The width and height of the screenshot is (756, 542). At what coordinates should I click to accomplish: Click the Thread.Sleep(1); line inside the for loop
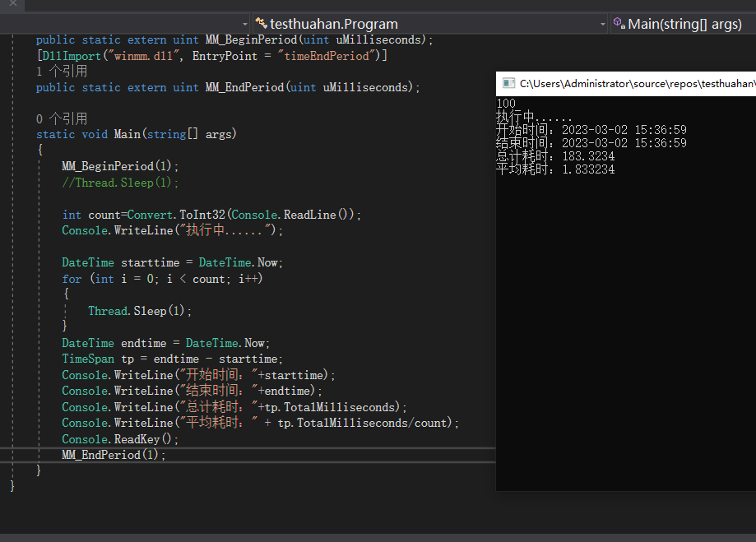coord(140,311)
